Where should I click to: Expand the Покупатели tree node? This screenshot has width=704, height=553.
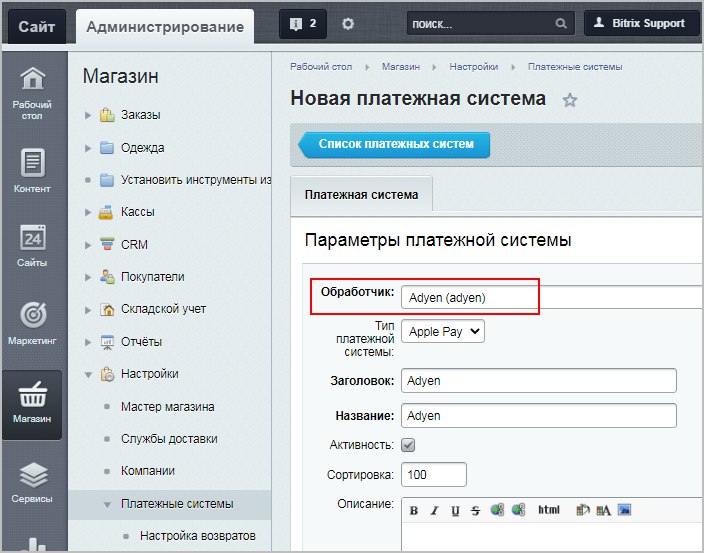point(88,277)
